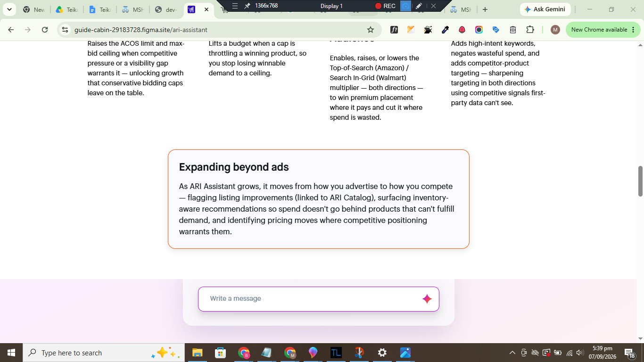Switch to the 'New' Chrome tab
The image size is (644, 362).
tap(34, 9)
